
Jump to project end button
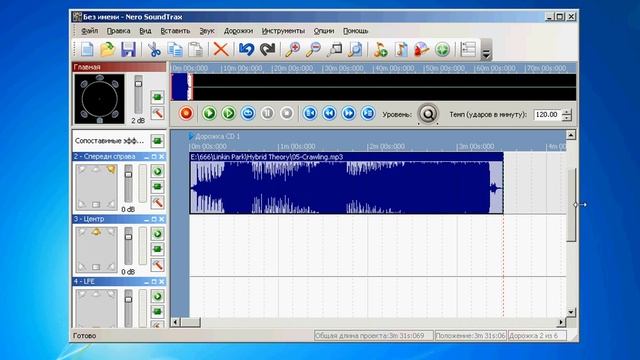[368, 113]
